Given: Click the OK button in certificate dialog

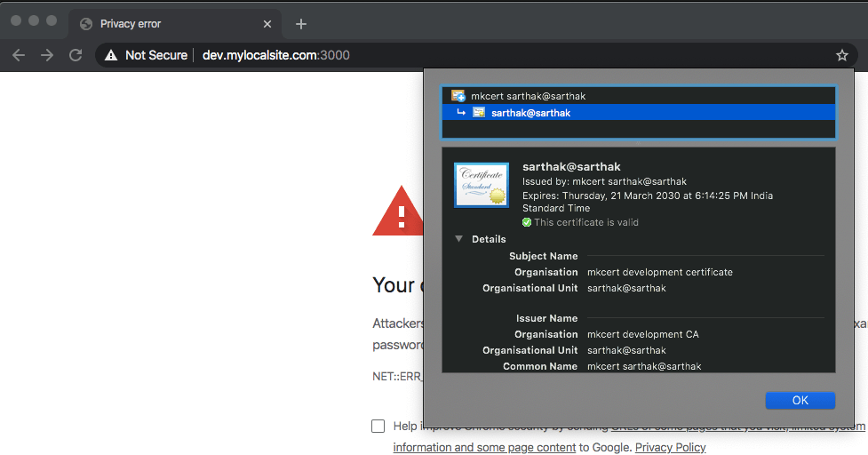Looking at the screenshot, I should 800,400.
